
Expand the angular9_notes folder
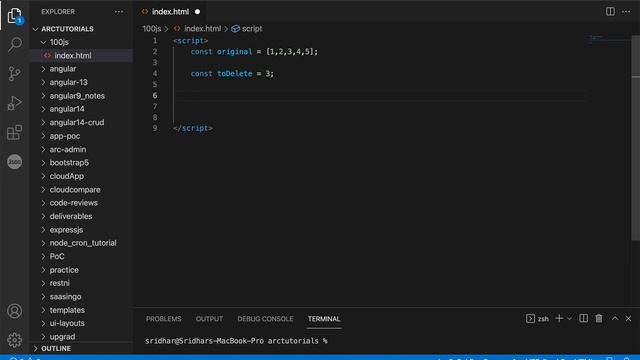tap(43, 96)
